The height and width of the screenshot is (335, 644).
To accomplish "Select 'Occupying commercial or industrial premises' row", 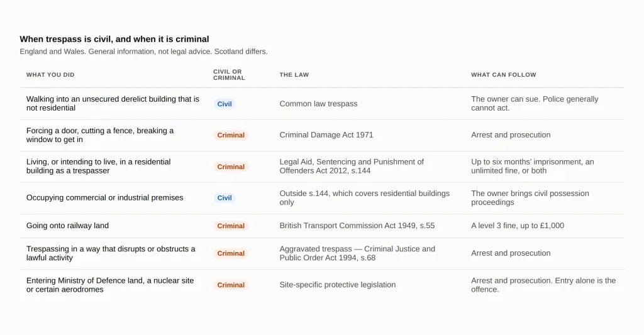I will pyautogui.click(x=321, y=198).
